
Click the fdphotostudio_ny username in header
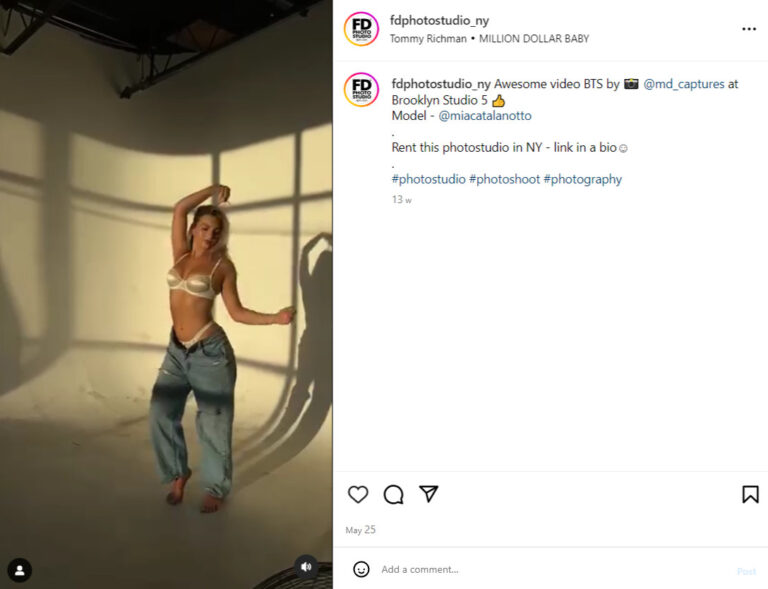pos(439,21)
